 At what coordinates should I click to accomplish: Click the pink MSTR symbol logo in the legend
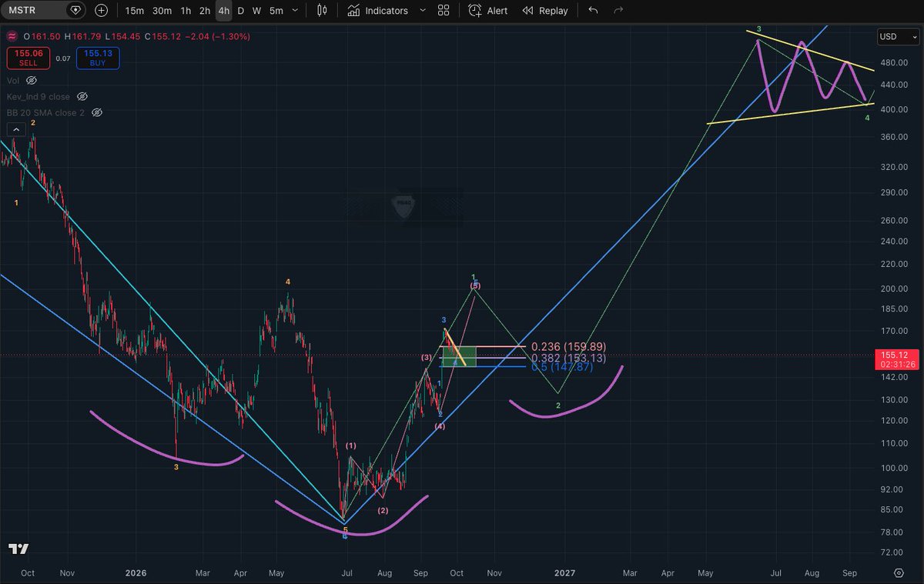pos(12,36)
